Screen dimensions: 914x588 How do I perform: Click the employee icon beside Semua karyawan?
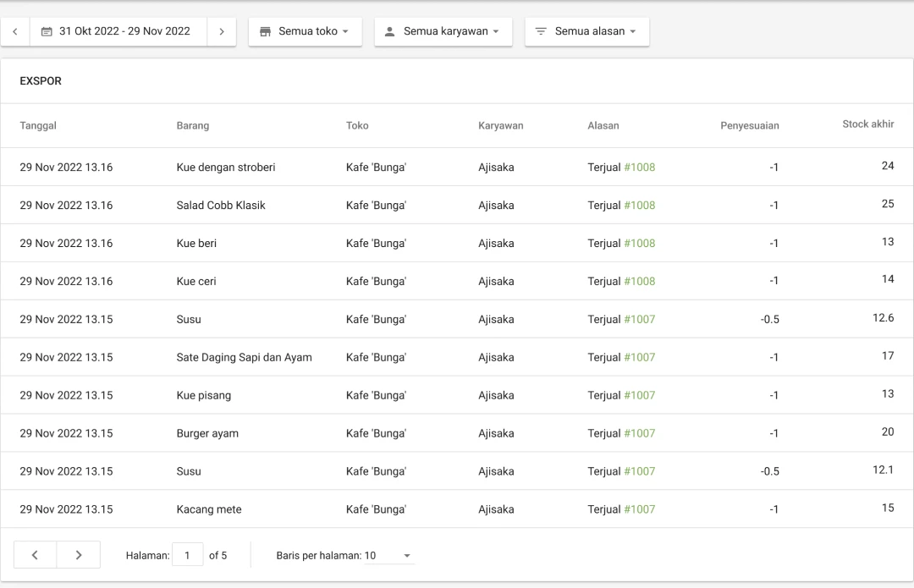click(389, 31)
